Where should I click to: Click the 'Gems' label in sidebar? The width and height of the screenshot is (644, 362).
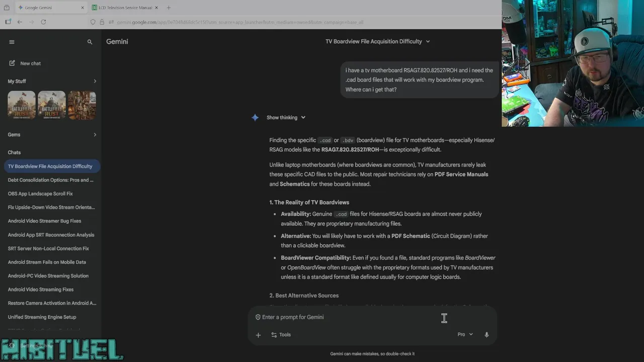14,134
